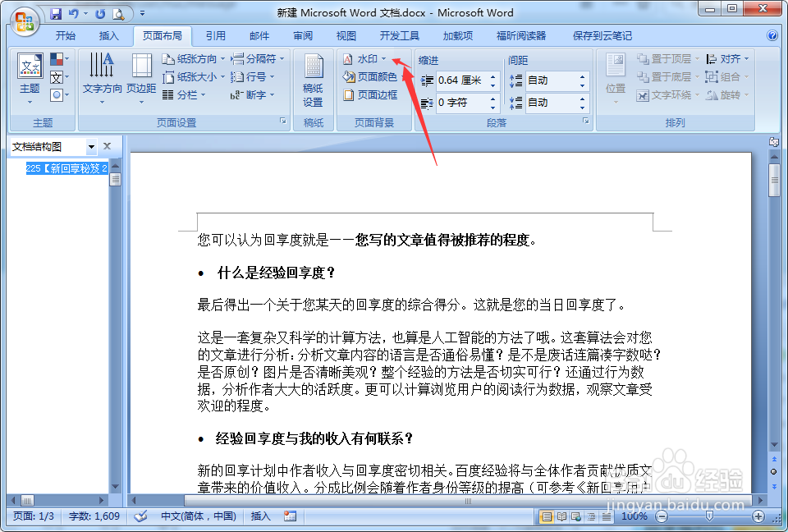Switch to Print Layout view
The height and width of the screenshot is (532, 788).
point(547,516)
